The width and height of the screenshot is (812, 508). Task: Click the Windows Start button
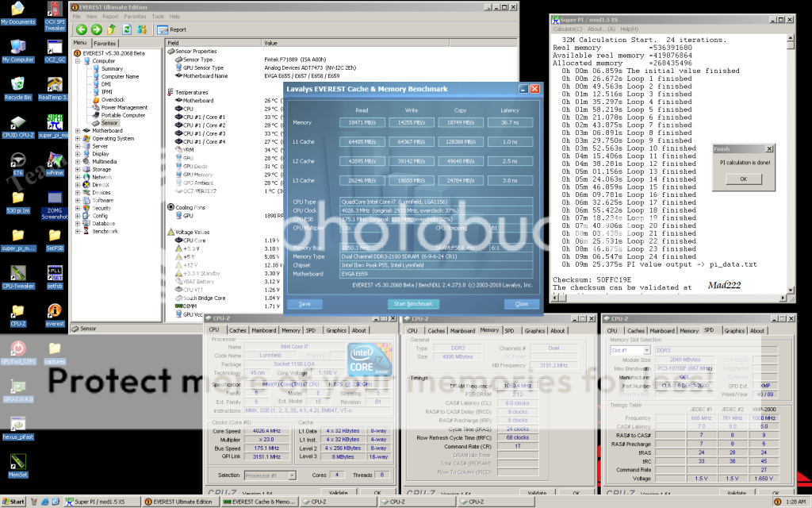click(x=13, y=502)
